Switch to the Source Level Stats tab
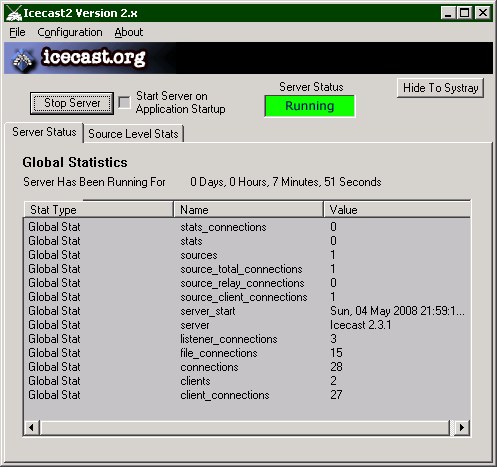The image size is (497, 467). tap(133, 134)
